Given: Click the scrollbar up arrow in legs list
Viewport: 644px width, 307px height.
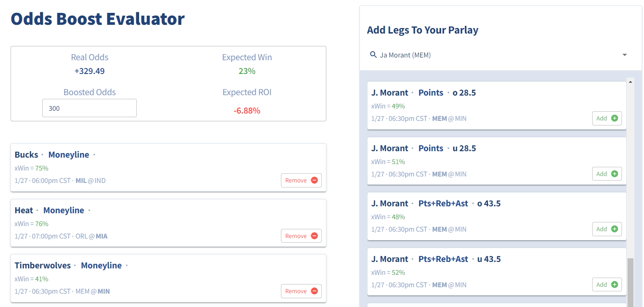Looking at the screenshot, I should 630,81.
